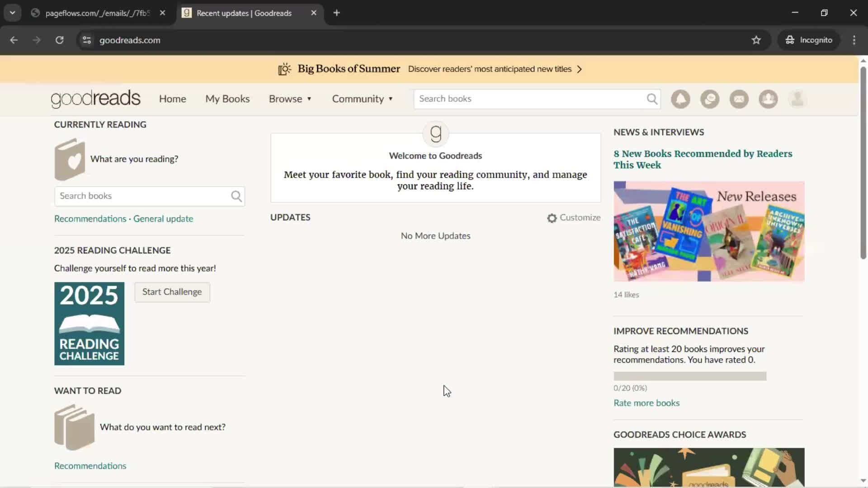Expand the Community dropdown menu

pos(363,99)
